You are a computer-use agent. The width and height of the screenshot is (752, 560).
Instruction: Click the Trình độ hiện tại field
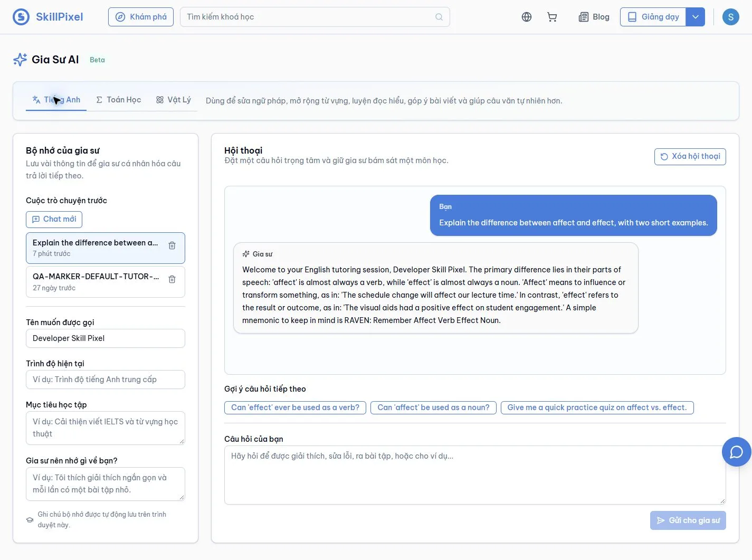point(106,379)
